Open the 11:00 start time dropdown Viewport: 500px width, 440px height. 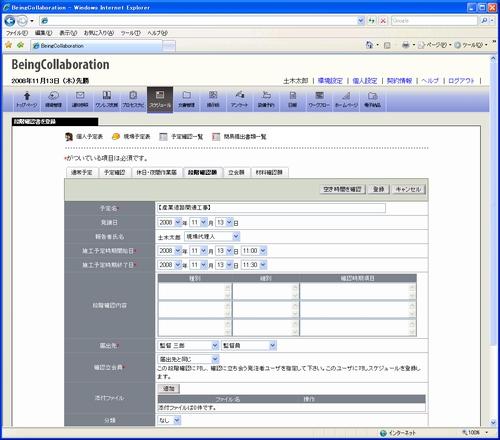coord(254,250)
